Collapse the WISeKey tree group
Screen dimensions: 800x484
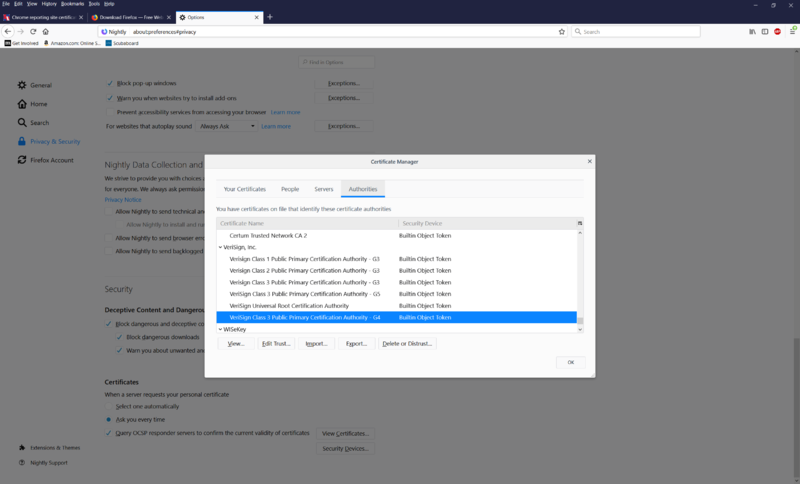pyautogui.click(x=220, y=328)
